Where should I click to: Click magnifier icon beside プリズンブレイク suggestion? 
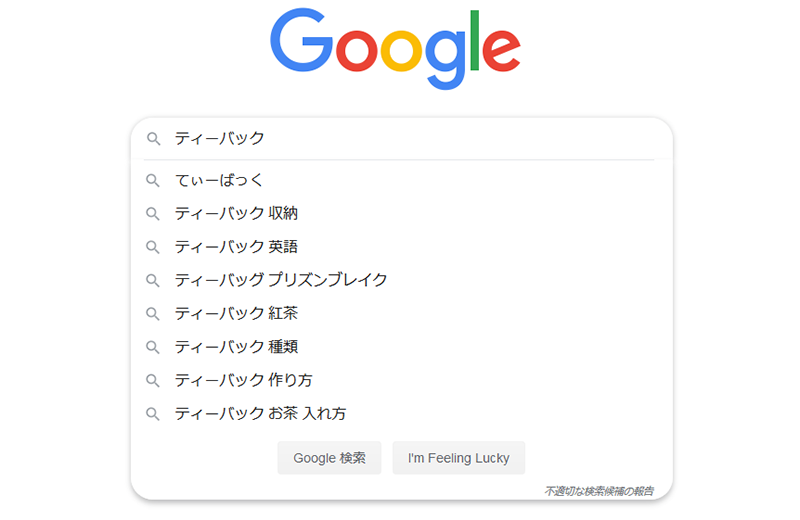(x=153, y=280)
